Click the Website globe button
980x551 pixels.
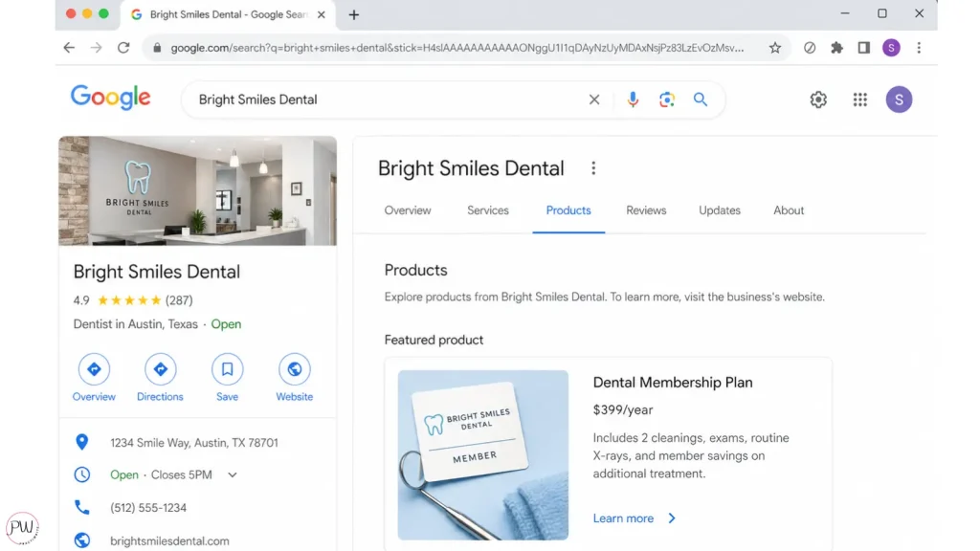pyautogui.click(x=294, y=369)
